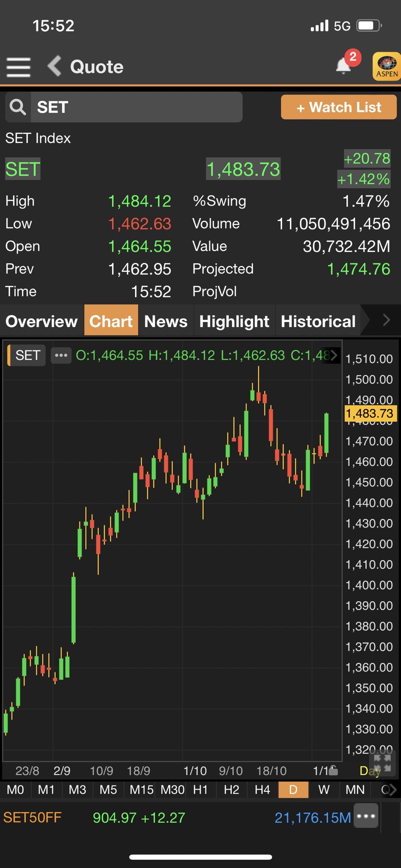Viewport: 401px width, 868px height.
Task: Open the Highlight tab
Action: click(234, 321)
